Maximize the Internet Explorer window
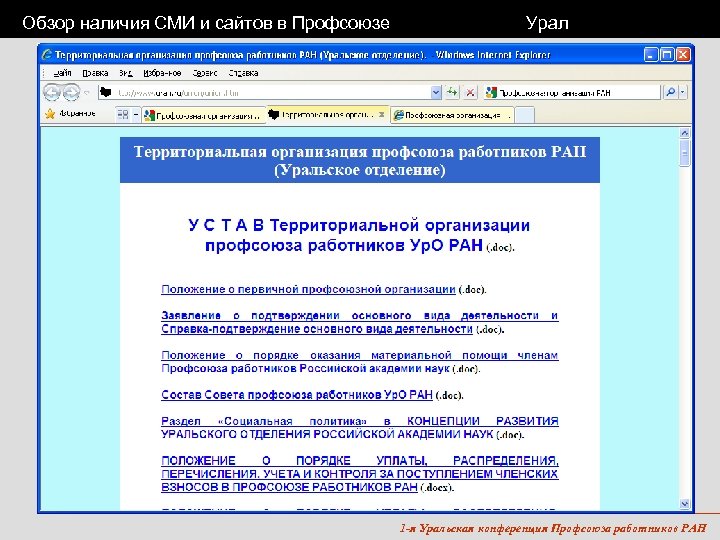The width and height of the screenshot is (720, 540). [667, 55]
